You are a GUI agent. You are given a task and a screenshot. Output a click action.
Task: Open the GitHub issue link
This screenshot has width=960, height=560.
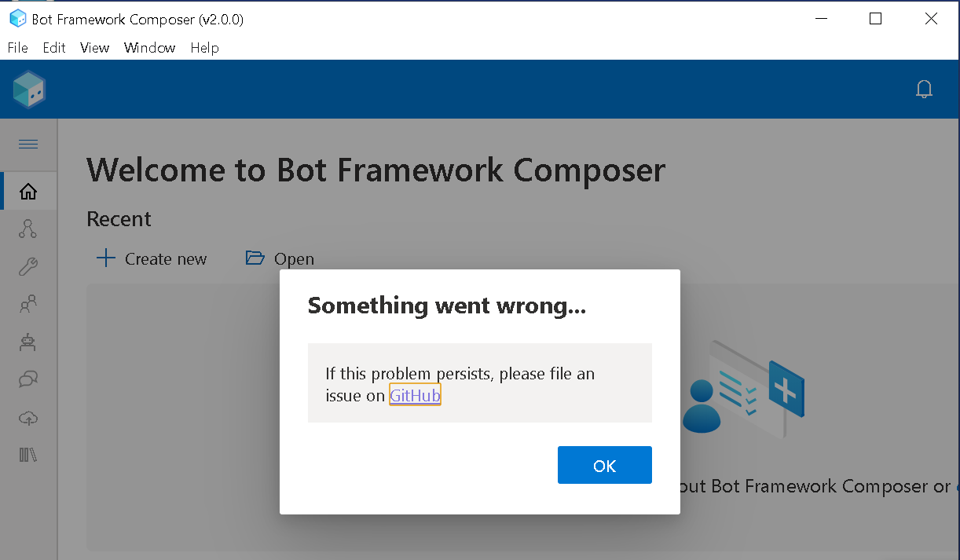coord(415,395)
